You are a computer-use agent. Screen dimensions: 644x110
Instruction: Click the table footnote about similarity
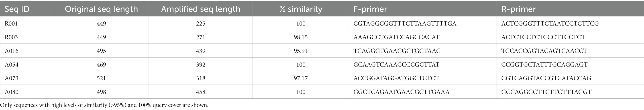104,105
